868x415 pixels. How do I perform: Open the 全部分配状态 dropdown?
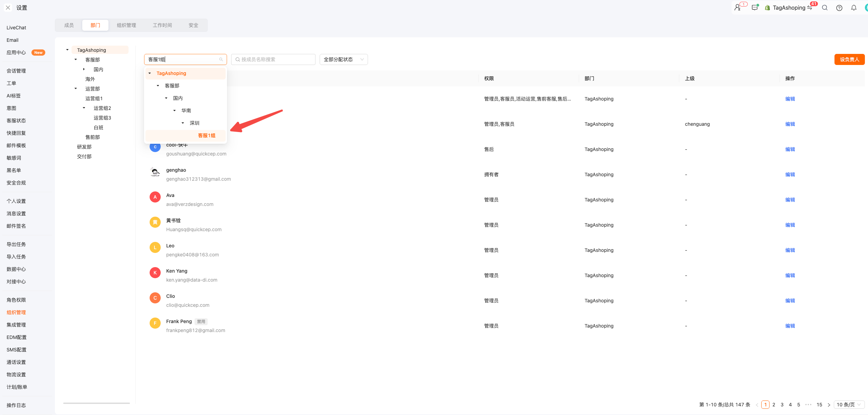point(343,59)
